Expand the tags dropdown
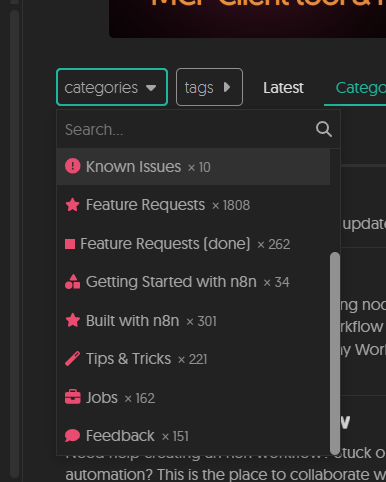Image resolution: width=386 pixels, height=482 pixels. point(209,87)
